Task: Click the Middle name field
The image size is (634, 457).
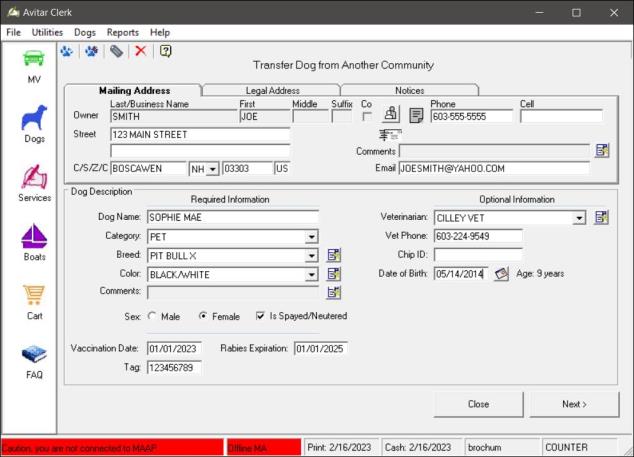Action: tap(311, 116)
